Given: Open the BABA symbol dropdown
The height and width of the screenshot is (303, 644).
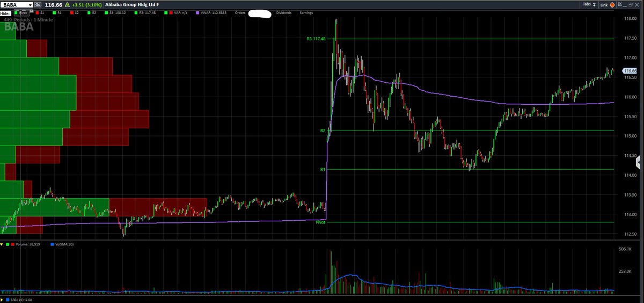Looking at the screenshot, I should [30, 5].
